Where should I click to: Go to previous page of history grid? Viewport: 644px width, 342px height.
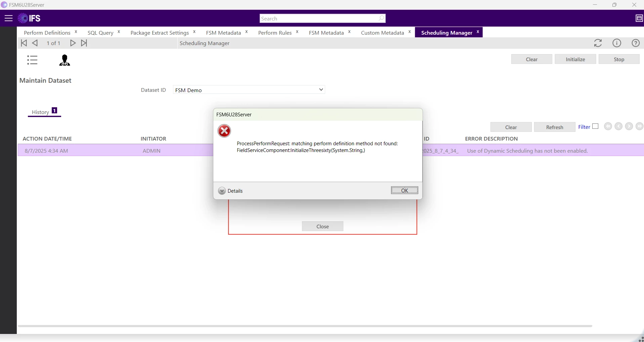click(618, 126)
